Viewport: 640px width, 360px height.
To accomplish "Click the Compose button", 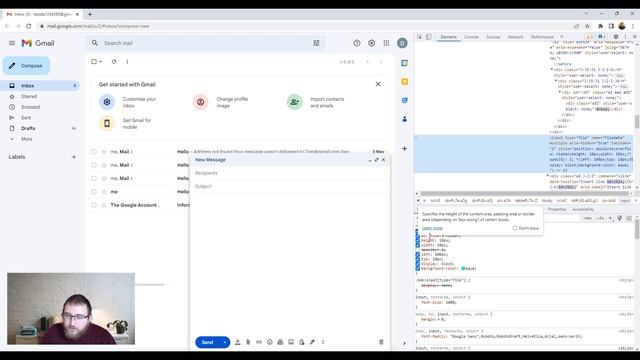I will click(x=27, y=66).
